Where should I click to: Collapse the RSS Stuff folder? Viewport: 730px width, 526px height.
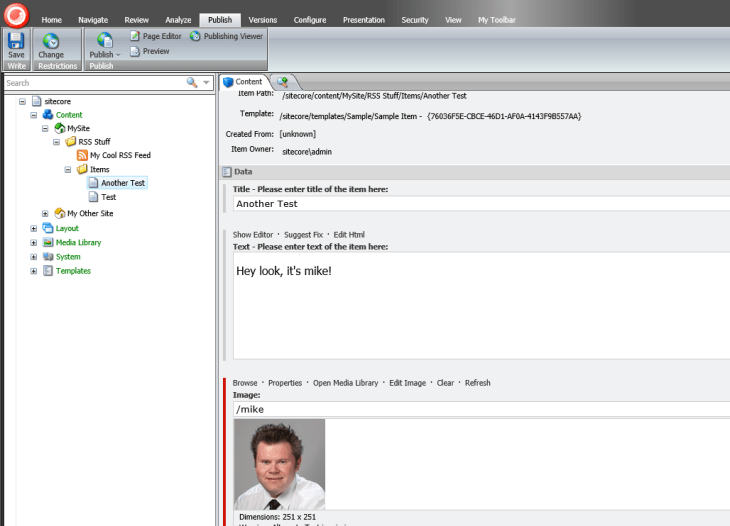click(x=57, y=142)
